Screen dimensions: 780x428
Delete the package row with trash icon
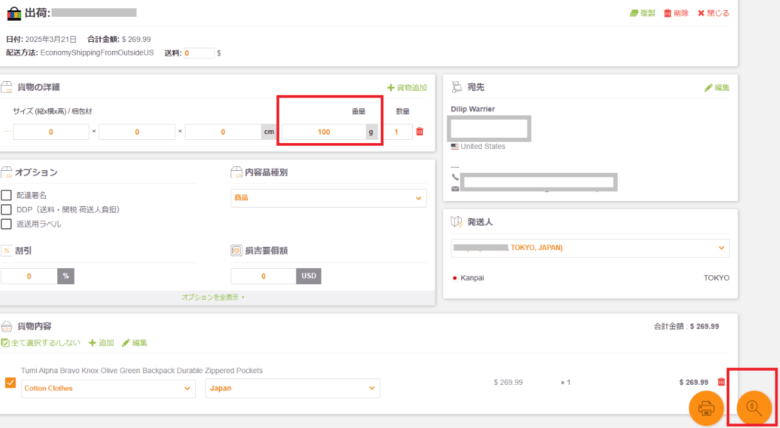[420, 131]
